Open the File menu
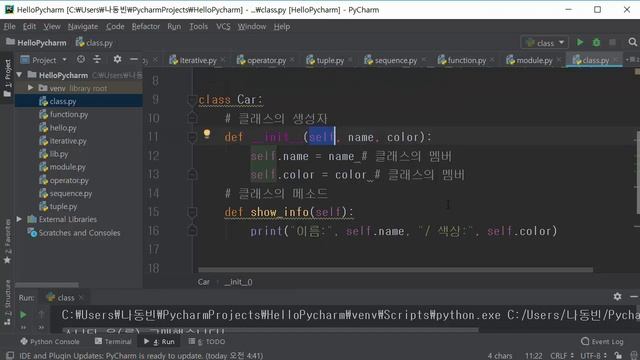 pos(9,27)
